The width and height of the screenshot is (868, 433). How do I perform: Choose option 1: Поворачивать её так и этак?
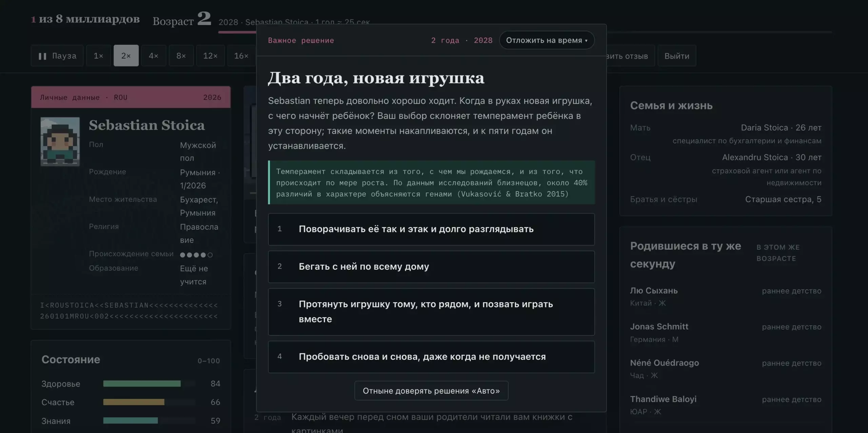pyautogui.click(x=431, y=229)
